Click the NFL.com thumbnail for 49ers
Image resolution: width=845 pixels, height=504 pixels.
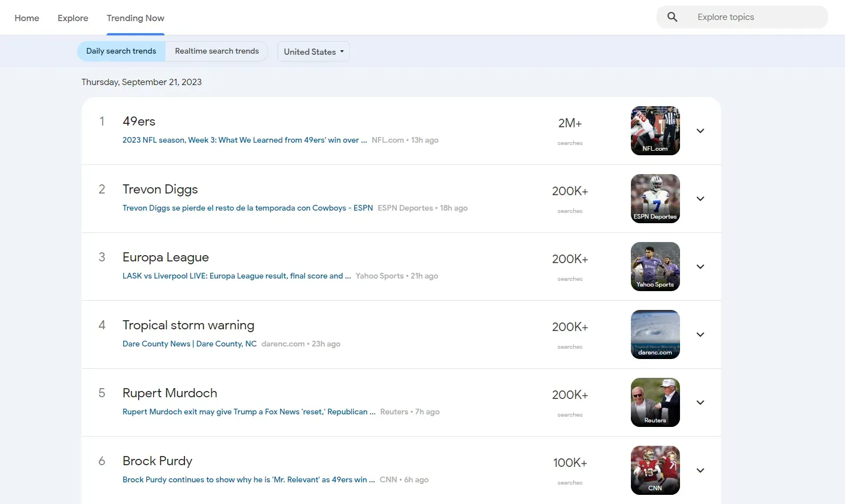pyautogui.click(x=655, y=131)
